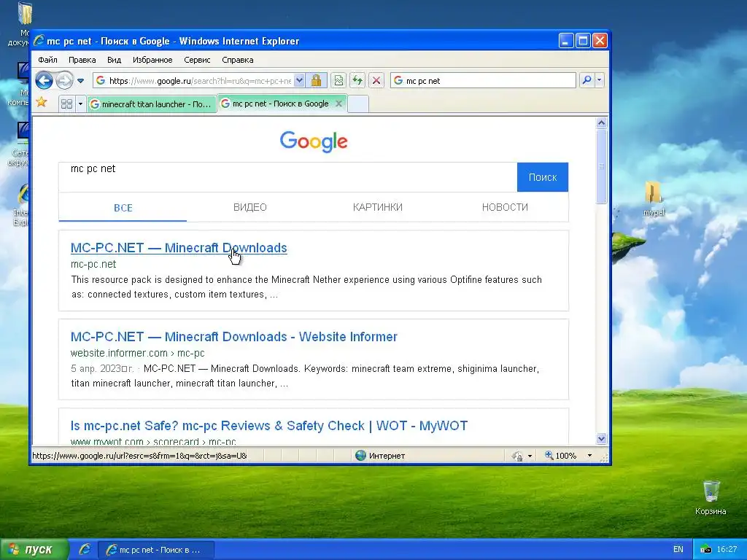Click the page scrollbar up arrow
This screenshot has width=747, height=560.
[601, 122]
